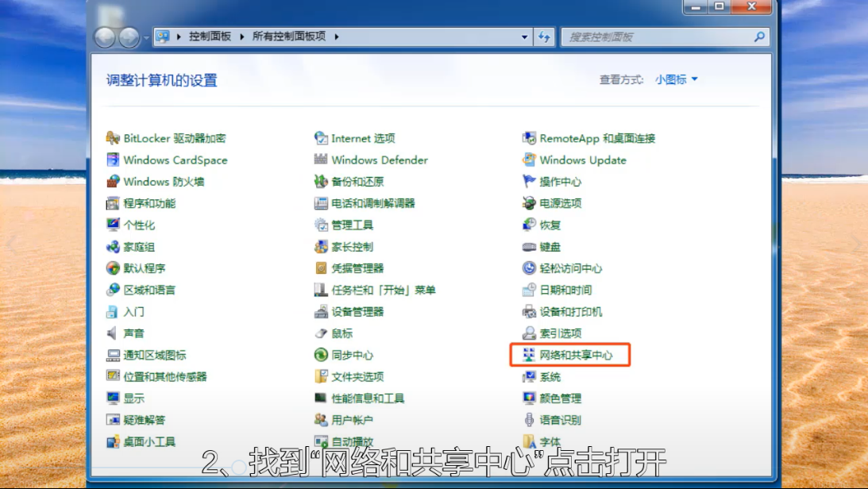Viewport: 868px width, 489px height.
Task: Open RemoteApp 和桌面连接 link
Action: tap(597, 138)
